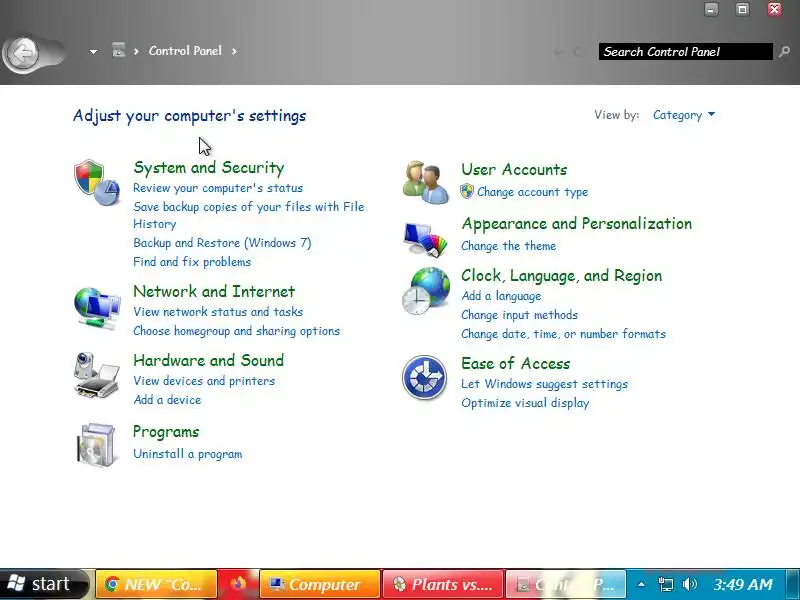Show hidden system tray icons arrow
Image resolution: width=800 pixels, height=600 pixels.
641,584
